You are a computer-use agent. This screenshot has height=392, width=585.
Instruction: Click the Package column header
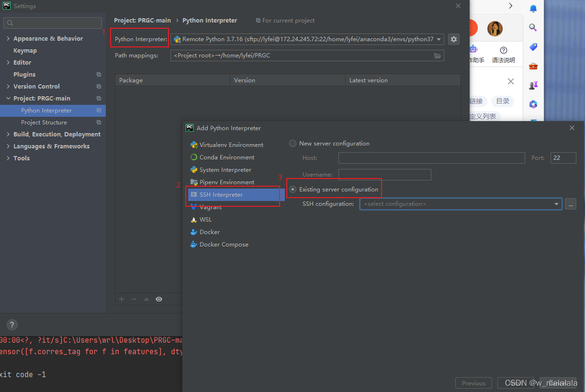click(x=173, y=80)
